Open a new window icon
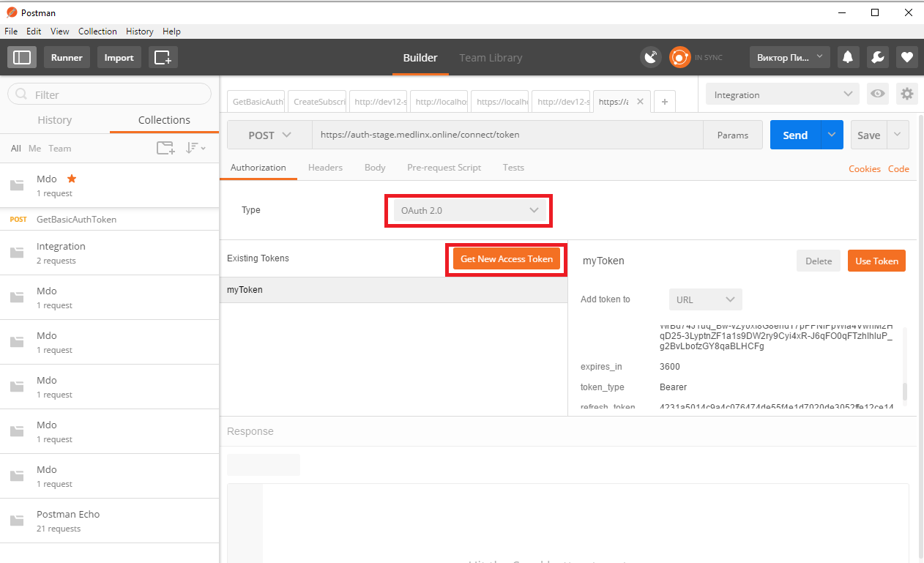The image size is (924, 563). point(163,57)
